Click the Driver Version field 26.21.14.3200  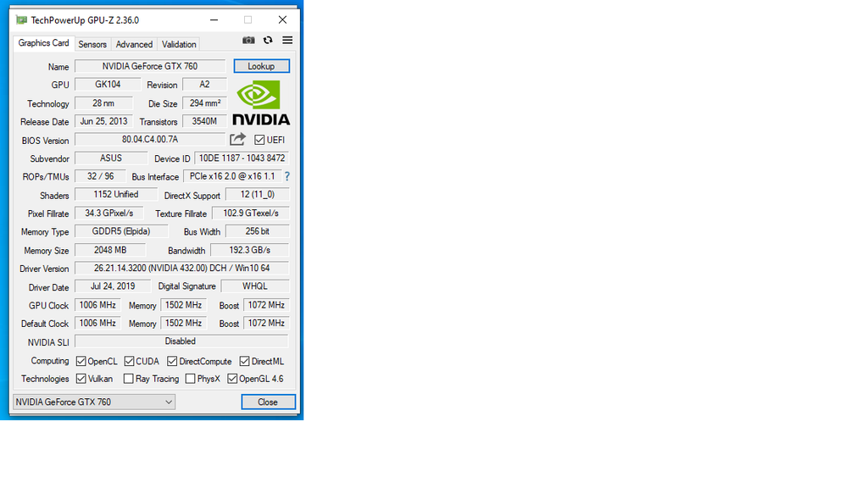181,269
